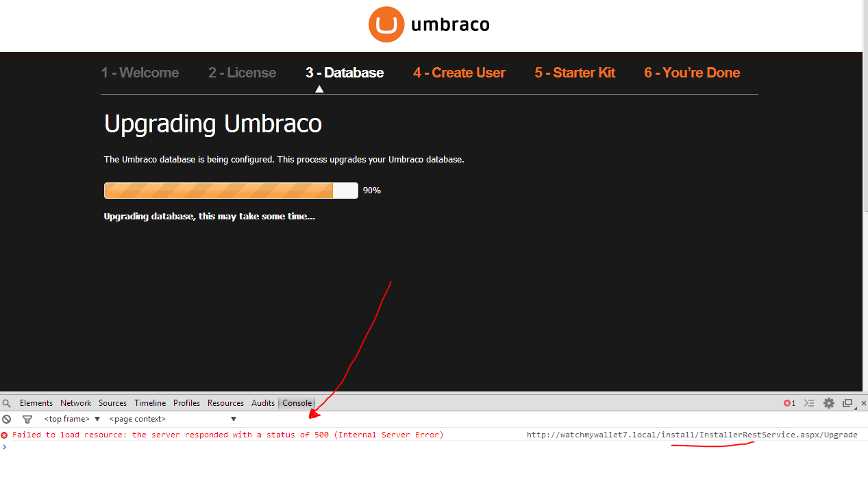
Task: Open the top frame selector dropdown
Action: 72,419
